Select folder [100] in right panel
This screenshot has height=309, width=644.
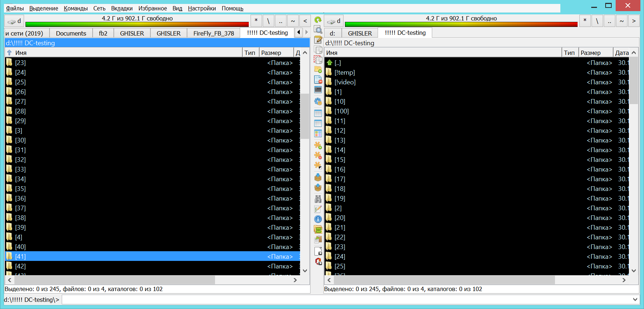coord(341,111)
